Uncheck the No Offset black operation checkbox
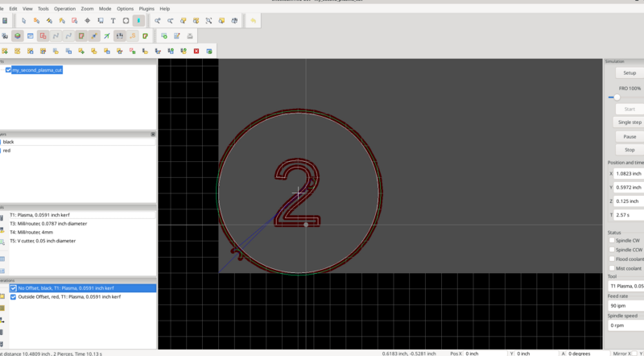The width and height of the screenshot is (644, 356). point(13,288)
